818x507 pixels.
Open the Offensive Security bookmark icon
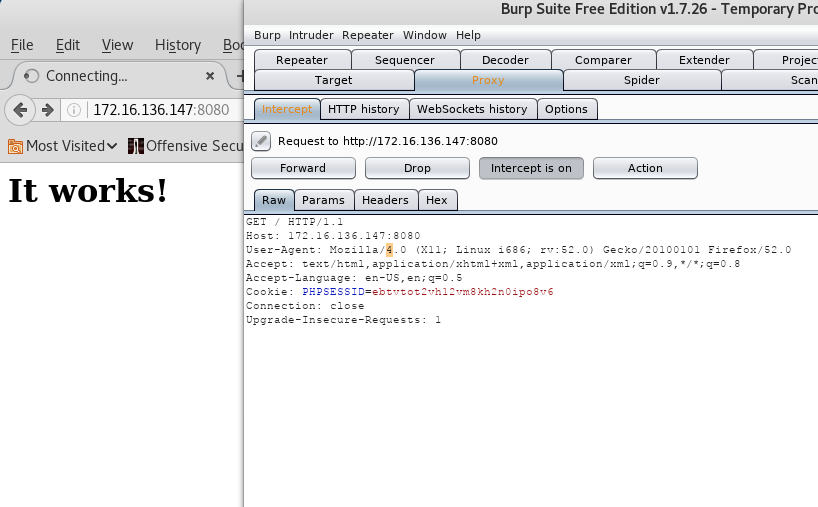click(136, 147)
